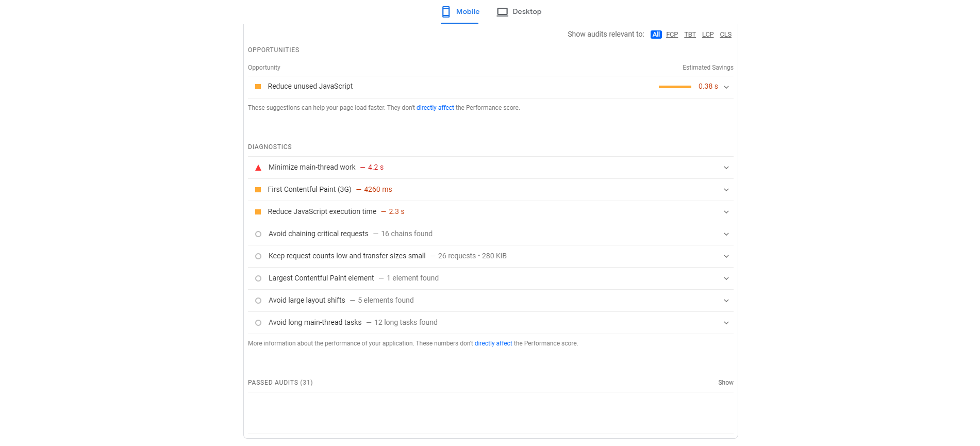Show the passed audits list
Image resolution: width=980 pixels, height=446 pixels.
[725, 383]
